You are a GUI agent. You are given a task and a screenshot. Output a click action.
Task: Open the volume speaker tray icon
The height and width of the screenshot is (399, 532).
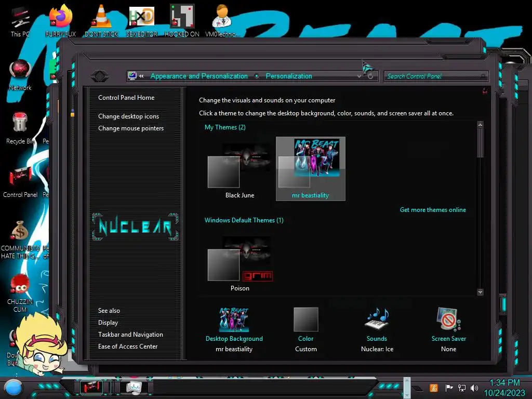click(474, 388)
